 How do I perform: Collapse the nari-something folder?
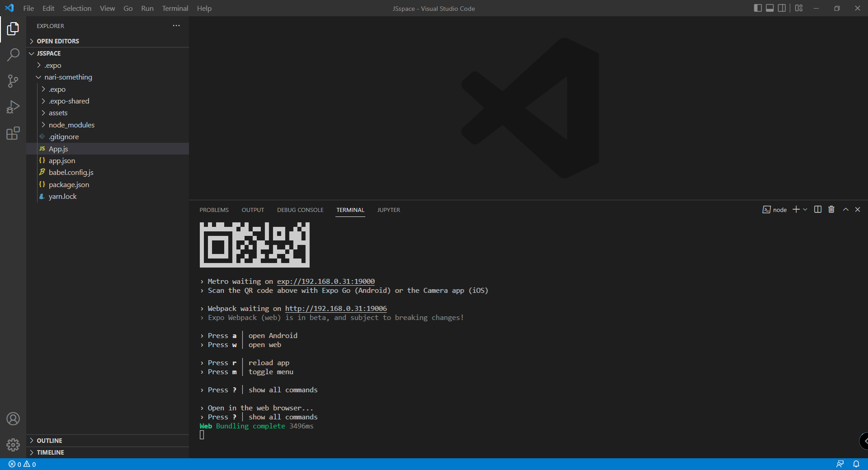click(x=108, y=77)
